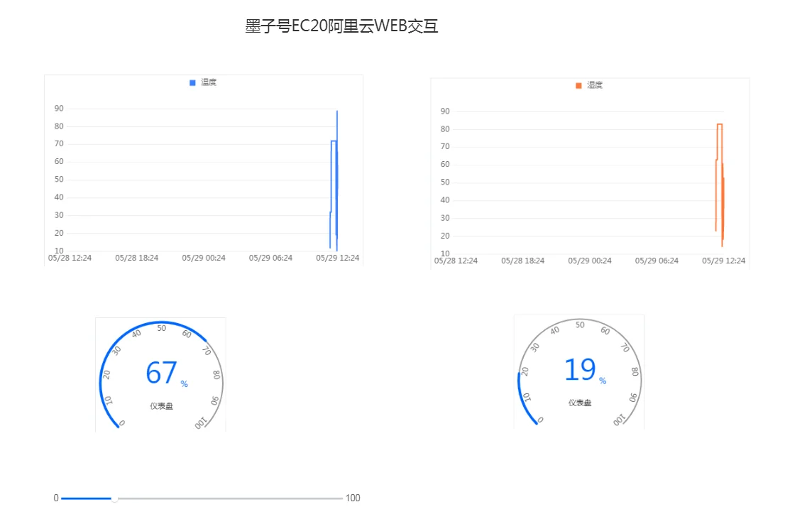Click the 19 value in the right gauge
The image size is (812, 524).
[579, 370]
